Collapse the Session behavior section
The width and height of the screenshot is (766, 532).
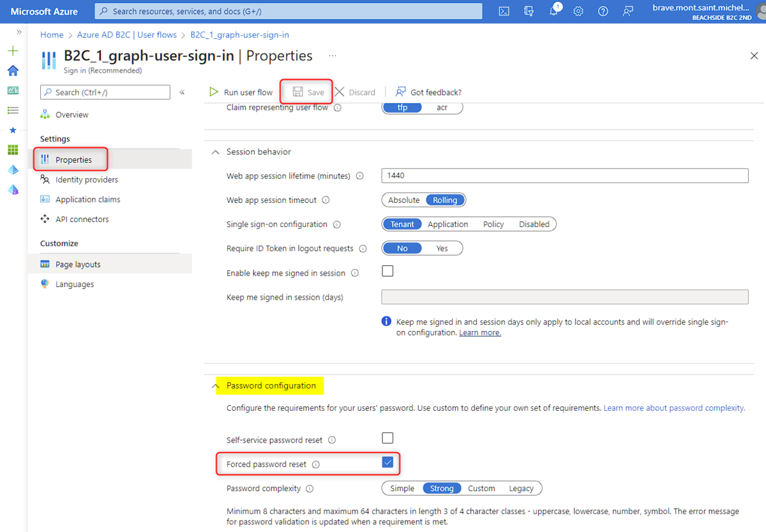(215, 152)
